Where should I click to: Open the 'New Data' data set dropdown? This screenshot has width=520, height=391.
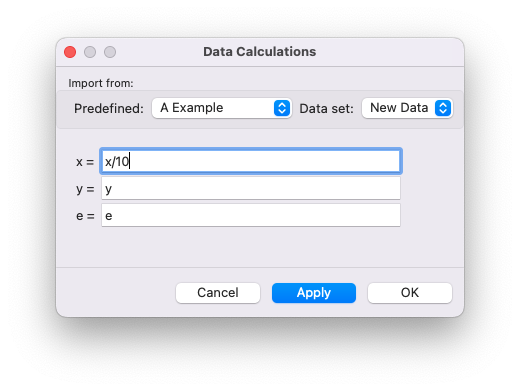point(407,108)
